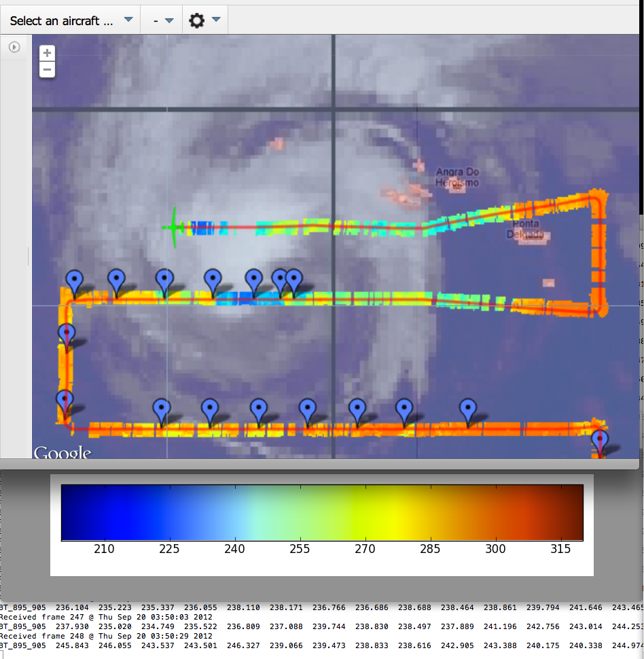Click the Google logo link on map
644x659 pixels.
[62, 452]
